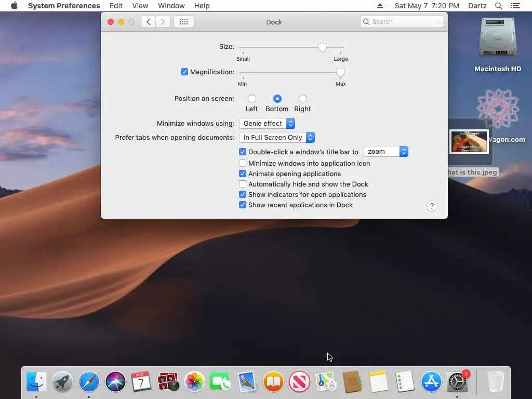Click the help question mark button
This screenshot has width=532, height=399.
[x=432, y=206]
